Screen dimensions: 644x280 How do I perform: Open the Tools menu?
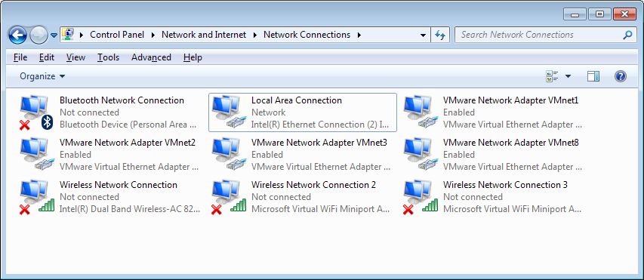pos(108,57)
